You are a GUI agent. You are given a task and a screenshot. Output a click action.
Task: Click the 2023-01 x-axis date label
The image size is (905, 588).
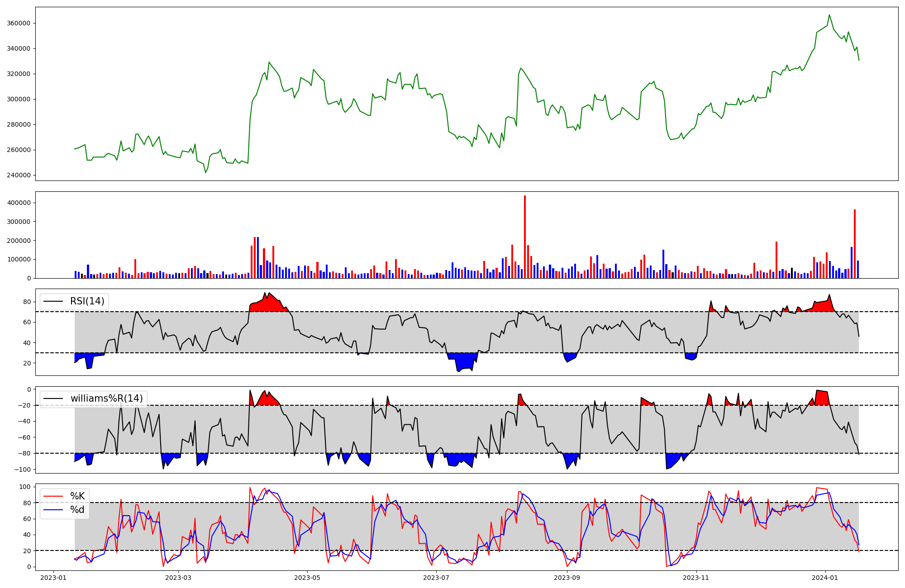click(x=53, y=578)
